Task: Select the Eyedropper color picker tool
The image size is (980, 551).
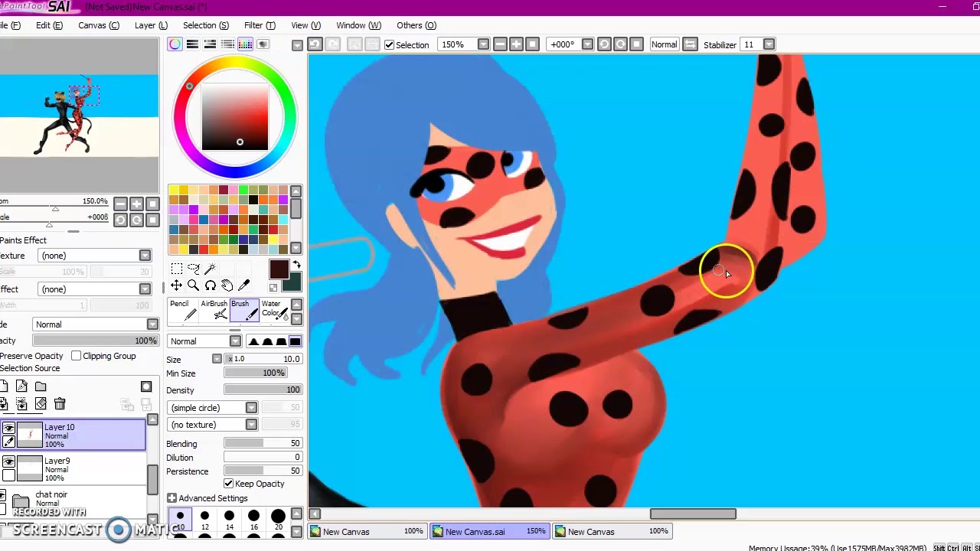Action: [x=244, y=285]
